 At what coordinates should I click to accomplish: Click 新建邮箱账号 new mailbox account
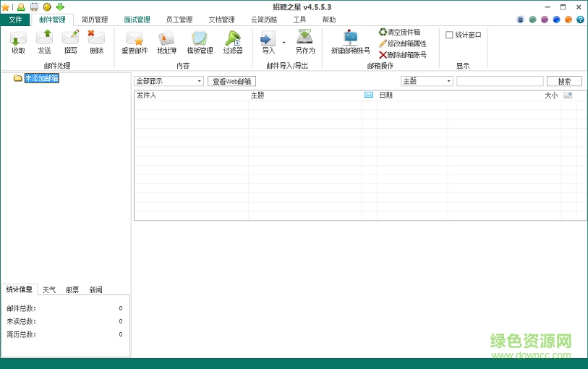pyautogui.click(x=351, y=42)
